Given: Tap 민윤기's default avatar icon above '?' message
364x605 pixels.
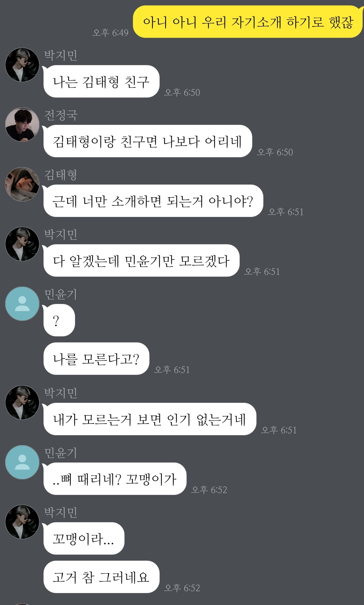Looking at the screenshot, I should (22, 304).
